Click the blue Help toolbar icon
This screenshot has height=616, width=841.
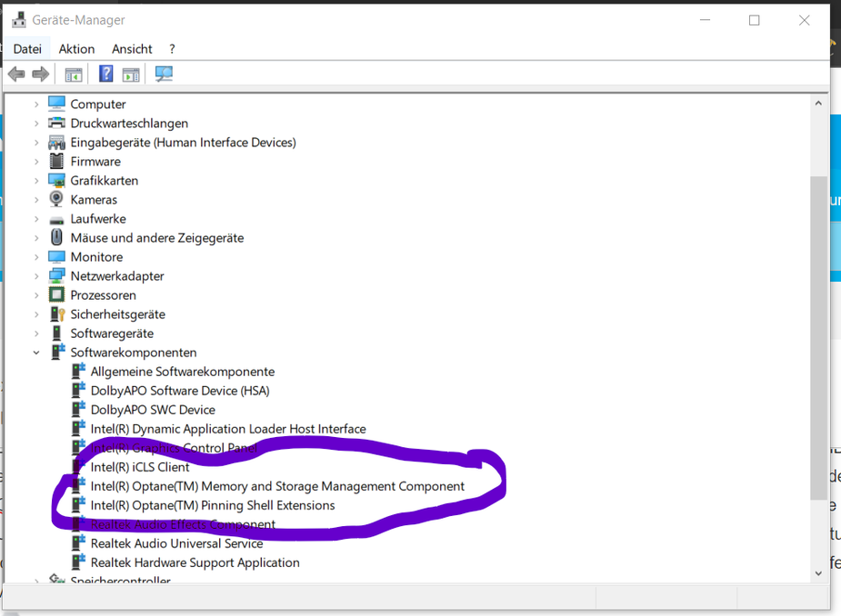pyautogui.click(x=105, y=75)
